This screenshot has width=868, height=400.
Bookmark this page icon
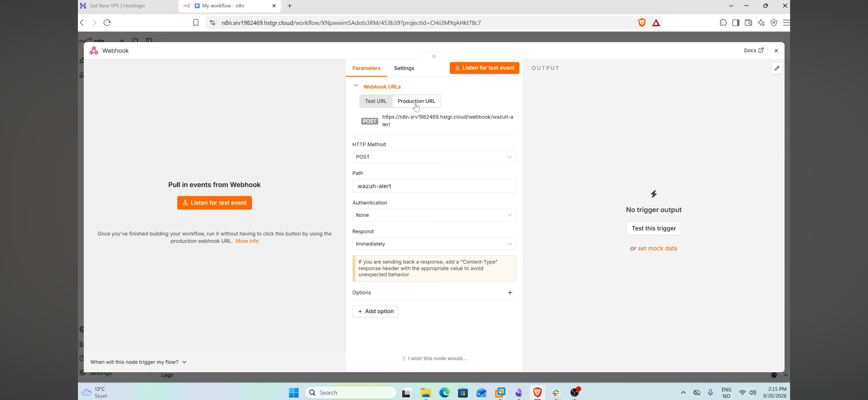[x=196, y=23]
